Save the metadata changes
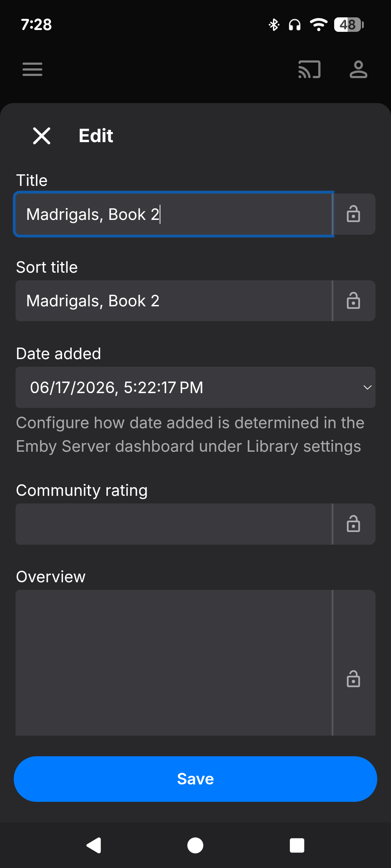The width and height of the screenshot is (391, 868). coord(195,779)
